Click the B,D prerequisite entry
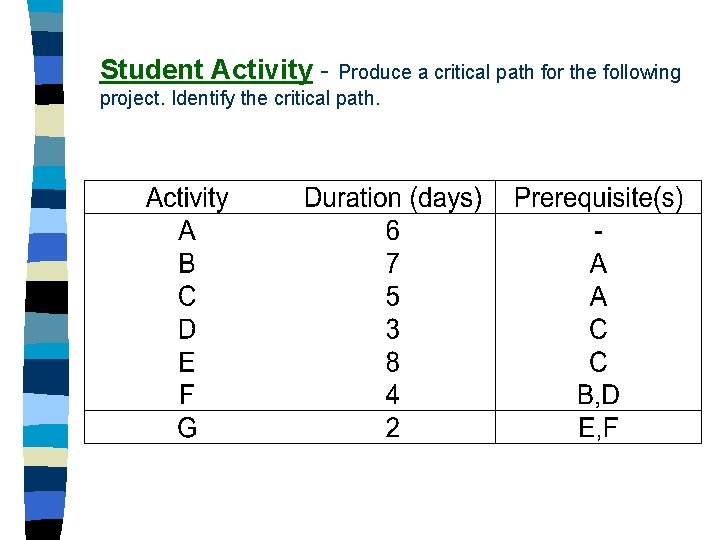Screen dimensions: 720x540 (x=598, y=395)
